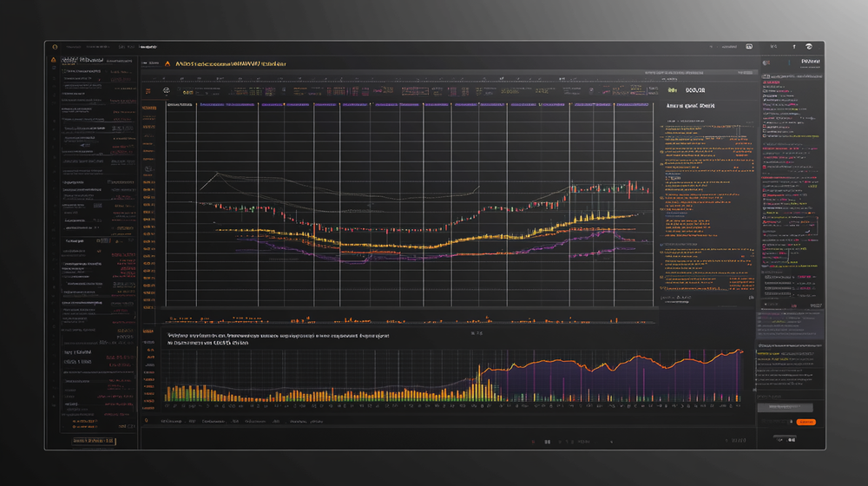Toggle the first checkbox in the right panel list
The height and width of the screenshot is (486, 868).
pos(764,77)
